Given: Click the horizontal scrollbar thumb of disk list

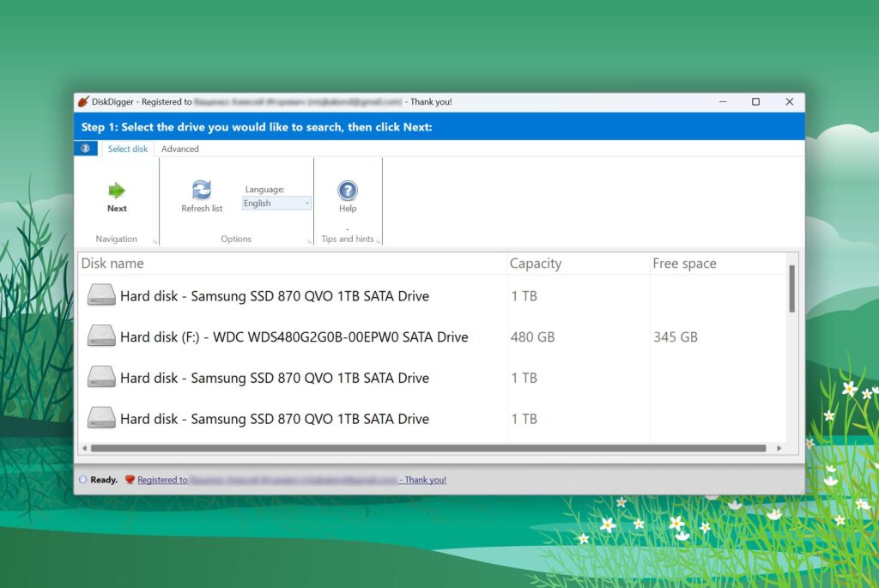Looking at the screenshot, I should click(x=428, y=448).
